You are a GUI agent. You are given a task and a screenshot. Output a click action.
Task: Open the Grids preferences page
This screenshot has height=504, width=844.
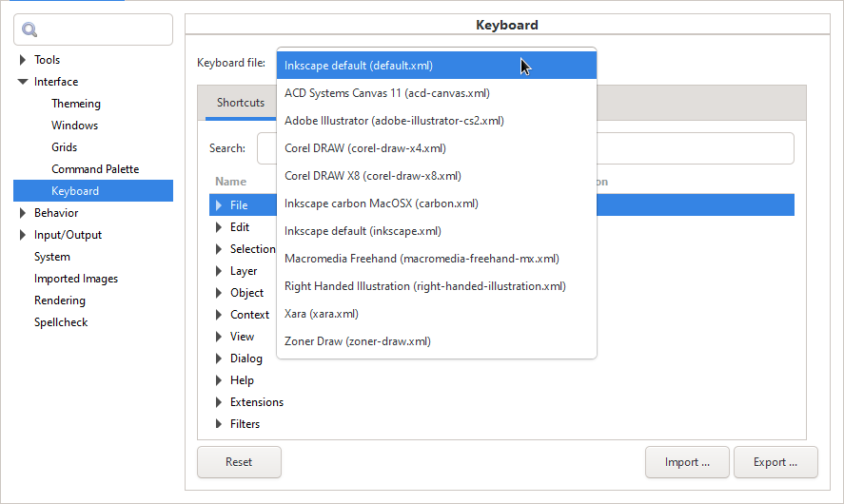pyautogui.click(x=64, y=147)
